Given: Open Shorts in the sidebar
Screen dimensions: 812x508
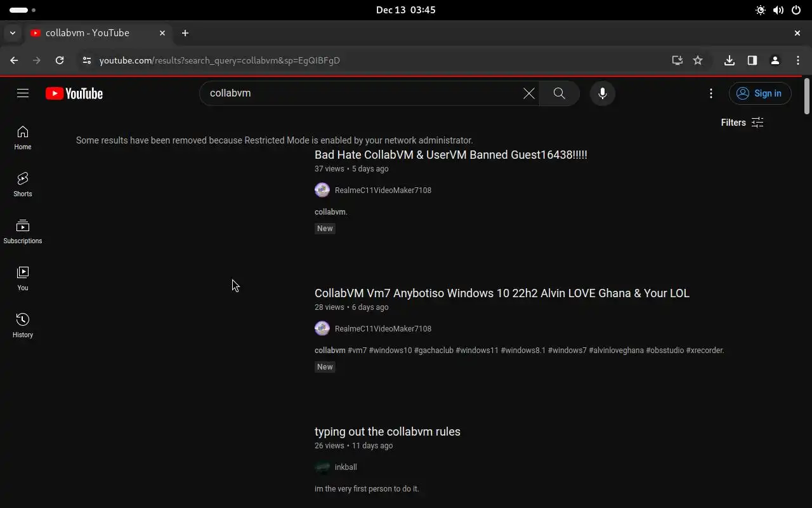Looking at the screenshot, I should (x=23, y=185).
